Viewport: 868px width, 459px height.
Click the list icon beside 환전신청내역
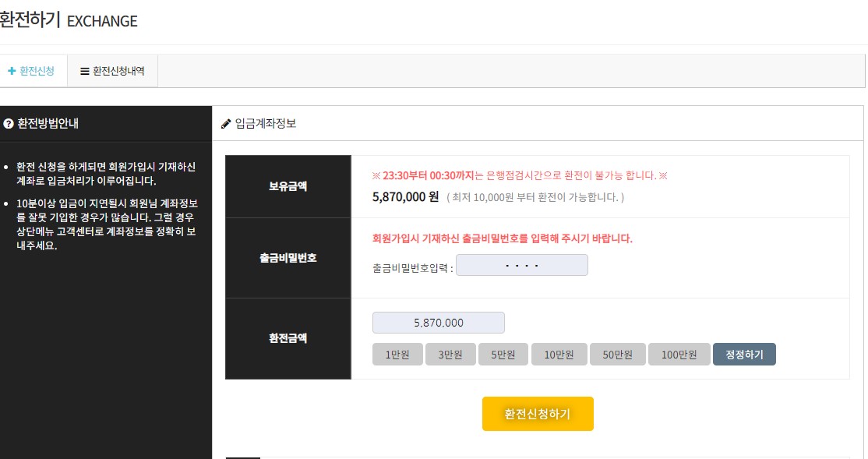click(84, 71)
